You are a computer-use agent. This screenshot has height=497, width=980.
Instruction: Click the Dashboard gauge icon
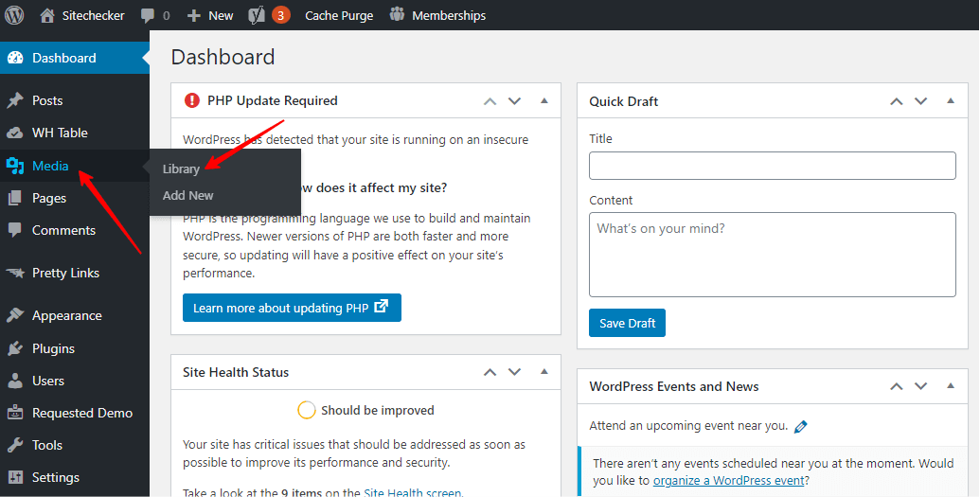coord(16,58)
